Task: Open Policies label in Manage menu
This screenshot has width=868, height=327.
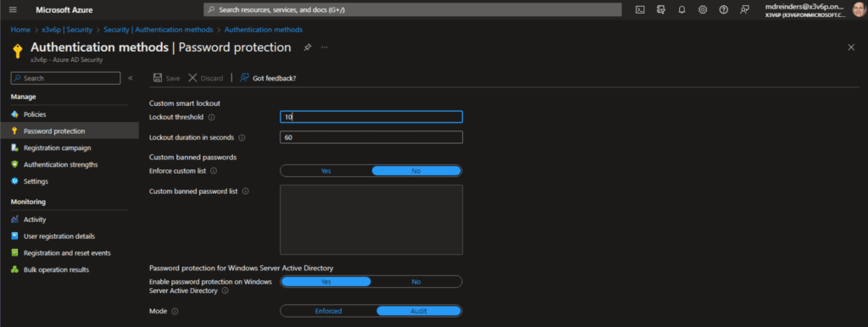Action: tap(35, 114)
